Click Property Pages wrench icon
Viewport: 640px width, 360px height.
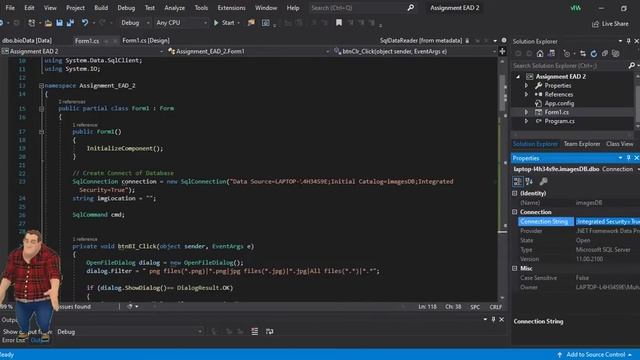tap(543, 181)
